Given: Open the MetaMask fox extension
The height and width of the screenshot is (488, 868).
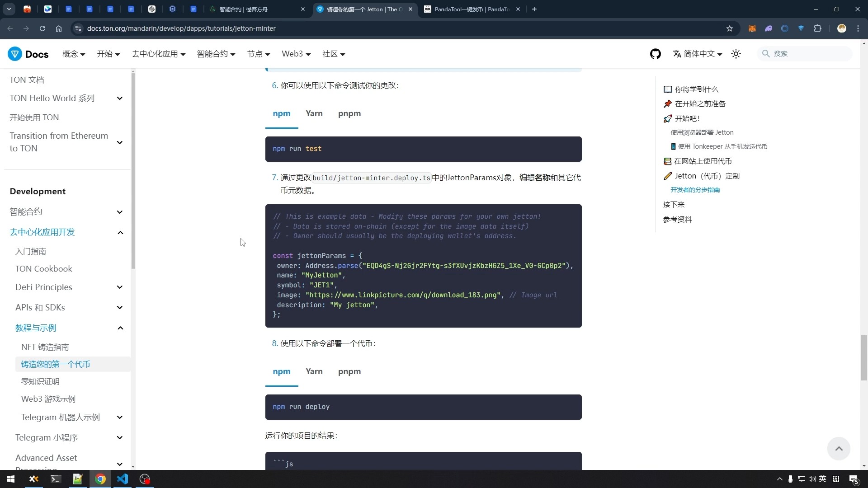Looking at the screenshot, I should pyautogui.click(x=752, y=28).
